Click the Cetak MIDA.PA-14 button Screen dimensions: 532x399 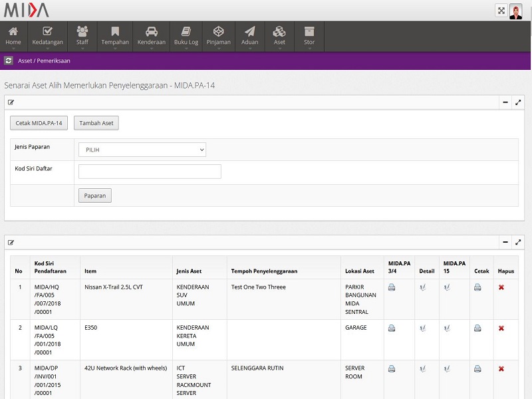39,123
